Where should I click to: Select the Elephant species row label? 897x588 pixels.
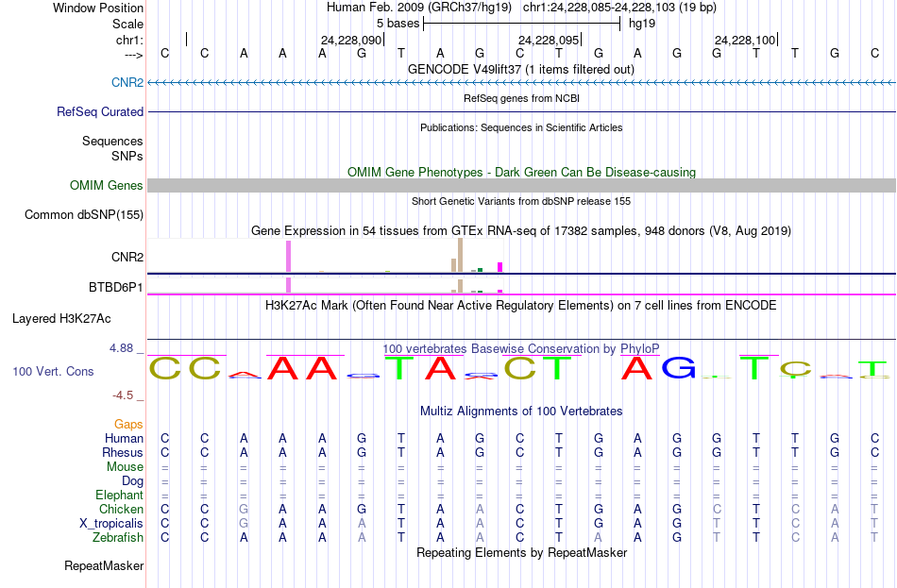[x=120, y=495]
